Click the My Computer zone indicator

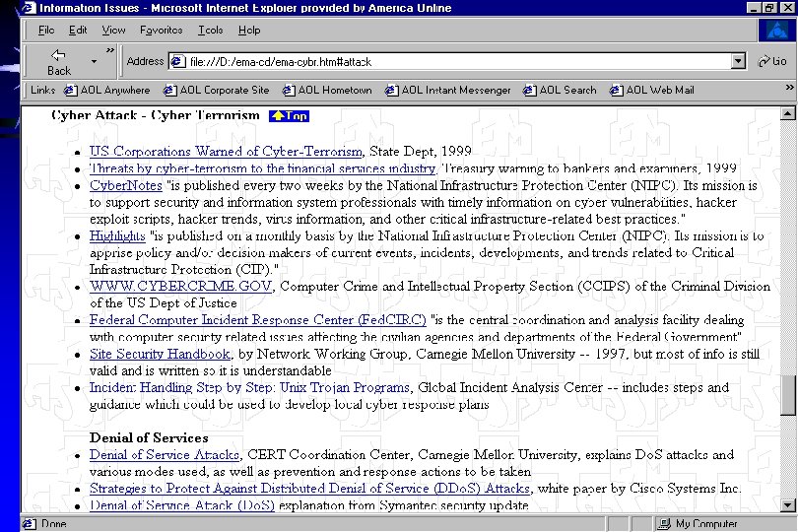698,523
